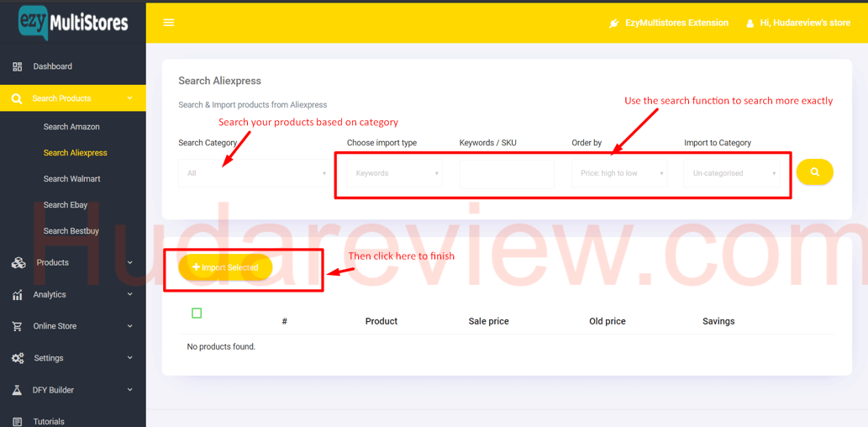Open the EzyMultistores Extension link
This screenshot has width=868, height=427.
click(676, 23)
